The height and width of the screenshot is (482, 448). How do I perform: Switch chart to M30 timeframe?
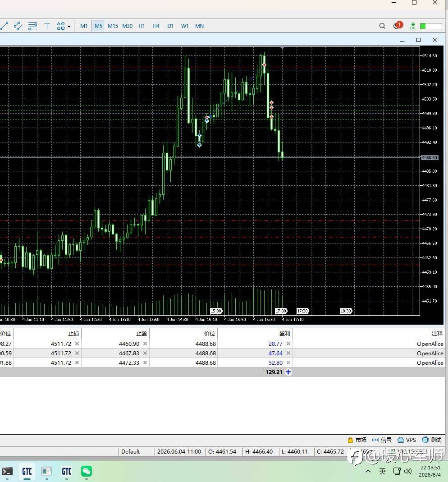pyautogui.click(x=127, y=26)
